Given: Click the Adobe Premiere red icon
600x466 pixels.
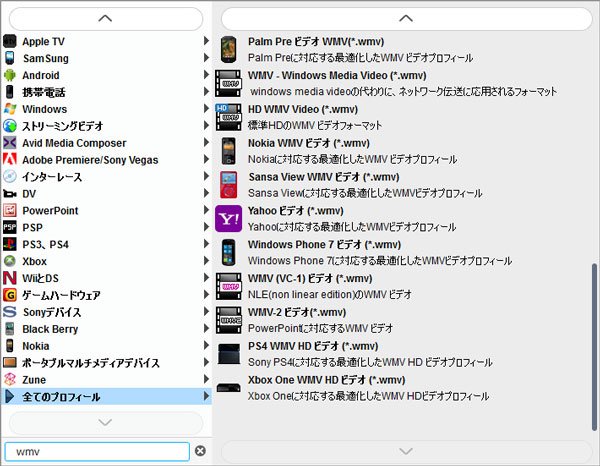Looking at the screenshot, I should click(x=10, y=160).
